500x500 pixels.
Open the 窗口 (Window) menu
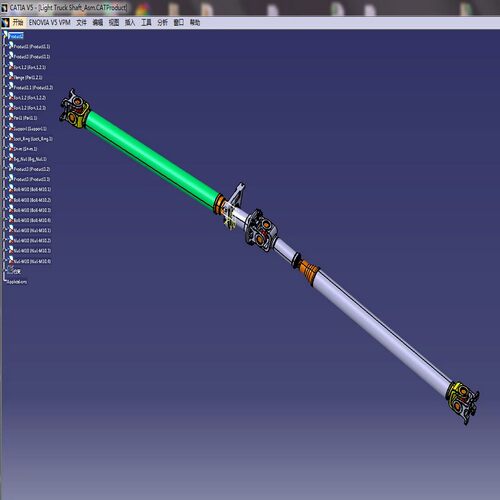[x=179, y=23]
